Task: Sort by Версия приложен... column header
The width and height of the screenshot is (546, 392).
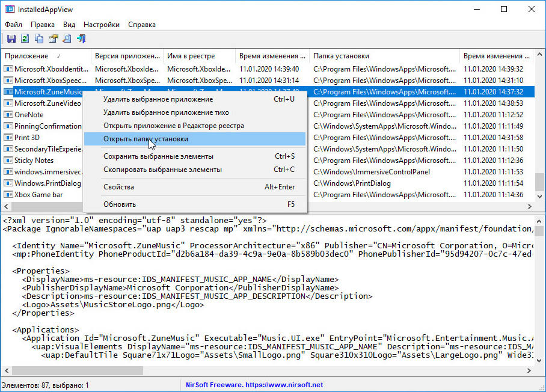Action: click(x=127, y=56)
